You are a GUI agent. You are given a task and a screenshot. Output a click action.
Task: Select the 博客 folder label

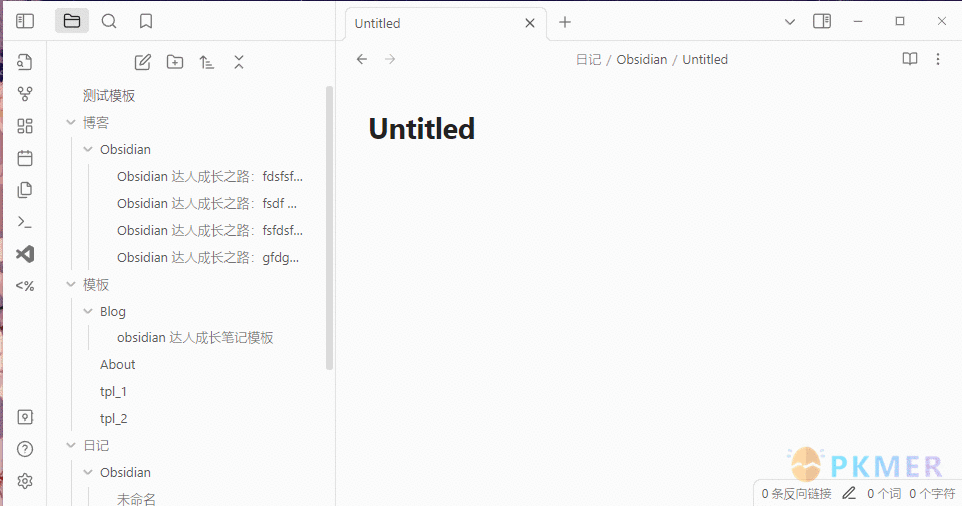pos(96,123)
